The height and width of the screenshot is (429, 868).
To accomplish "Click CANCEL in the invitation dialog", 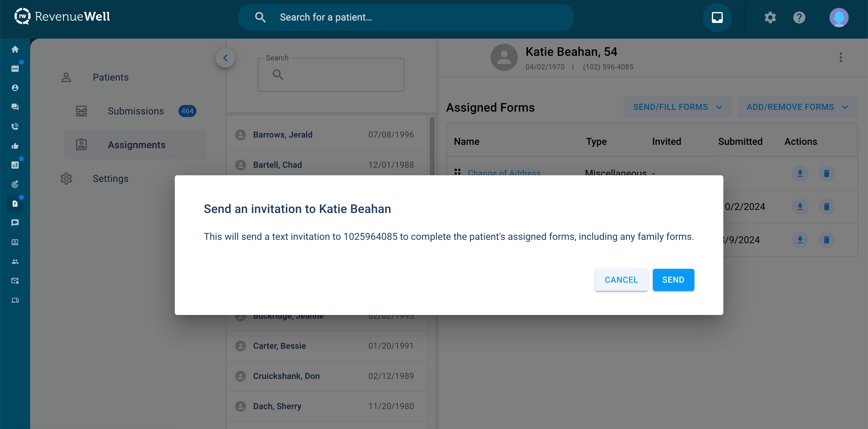I will [x=621, y=280].
